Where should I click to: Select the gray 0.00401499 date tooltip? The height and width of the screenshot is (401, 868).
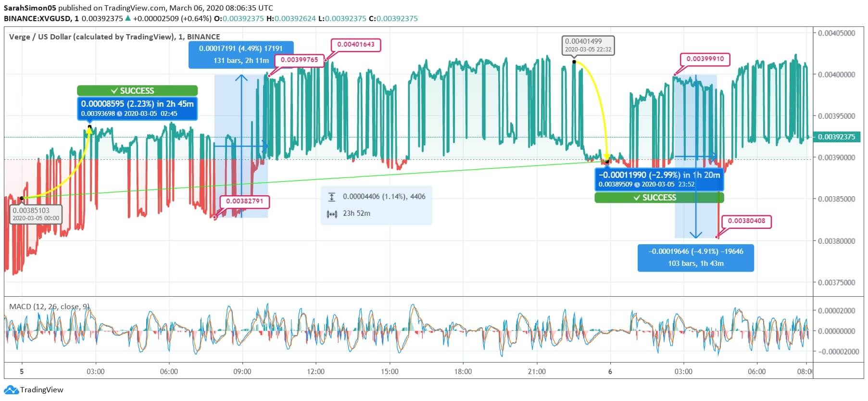[588, 45]
